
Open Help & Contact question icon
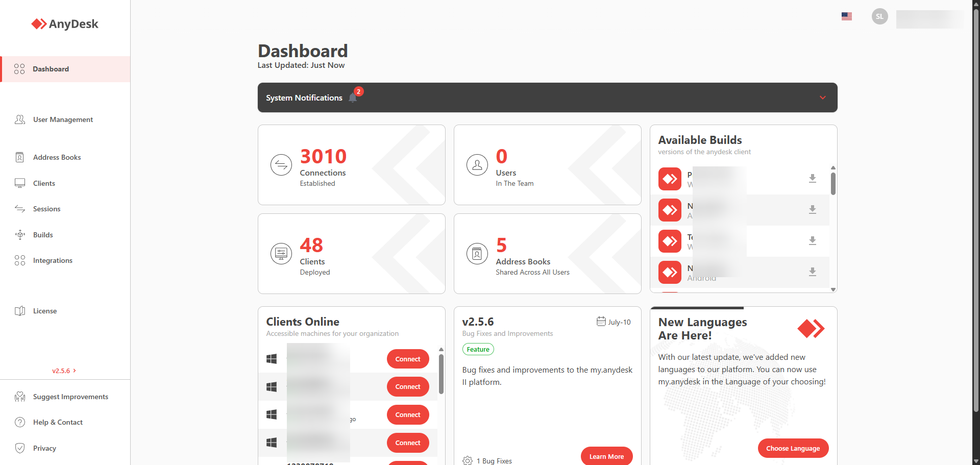[x=20, y=422]
